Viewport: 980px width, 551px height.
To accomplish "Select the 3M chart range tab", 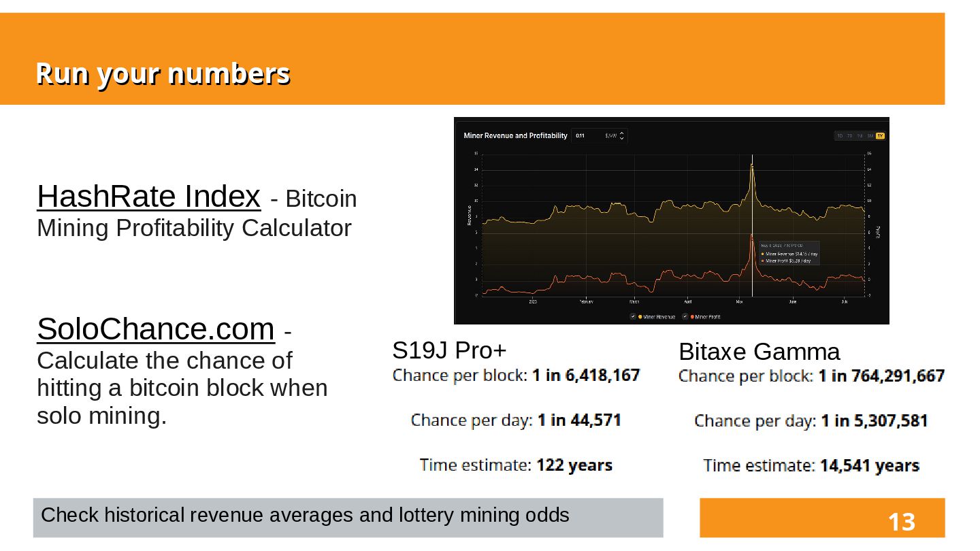I will point(870,136).
